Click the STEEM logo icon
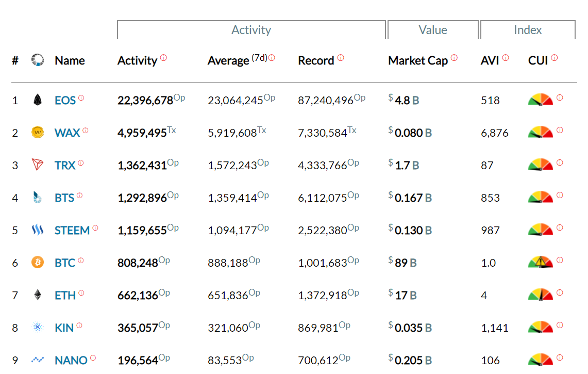The height and width of the screenshot is (374, 588). point(37,230)
